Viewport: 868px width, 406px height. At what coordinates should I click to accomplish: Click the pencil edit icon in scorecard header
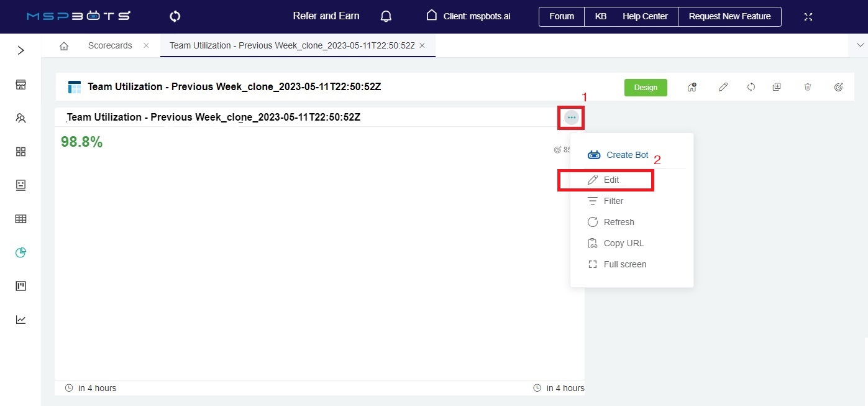[723, 88]
